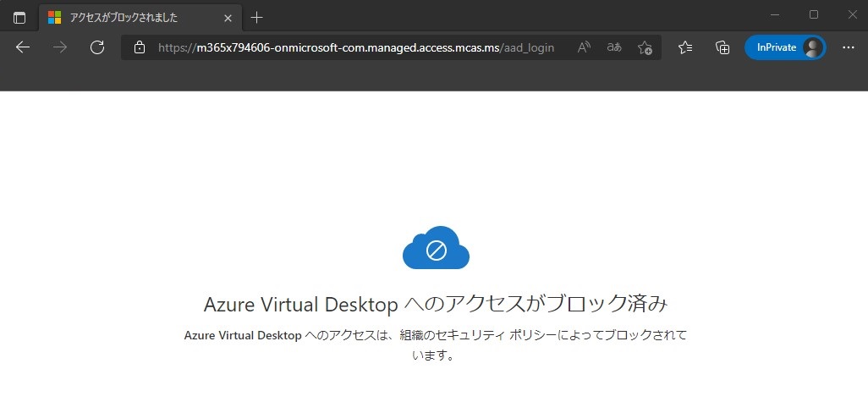Open the Collections panel
The height and width of the screenshot is (402, 868).
(722, 48)
